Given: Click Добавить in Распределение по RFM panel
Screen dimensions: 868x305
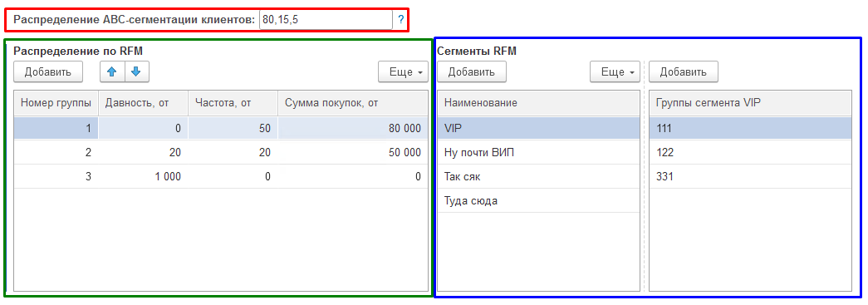Looking at the screenshot, I should point(48,72).
